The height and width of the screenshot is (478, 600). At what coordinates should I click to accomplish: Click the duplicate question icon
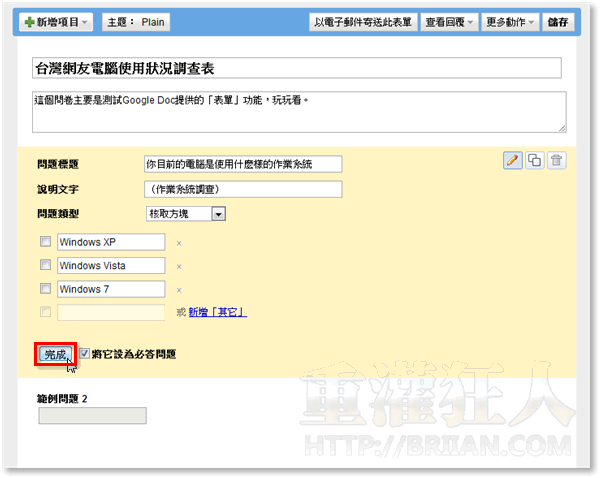534,160
